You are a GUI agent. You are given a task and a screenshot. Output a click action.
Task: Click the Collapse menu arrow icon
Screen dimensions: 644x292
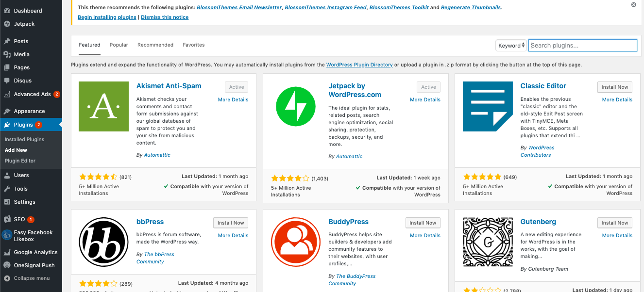click(x=7, y=278)
